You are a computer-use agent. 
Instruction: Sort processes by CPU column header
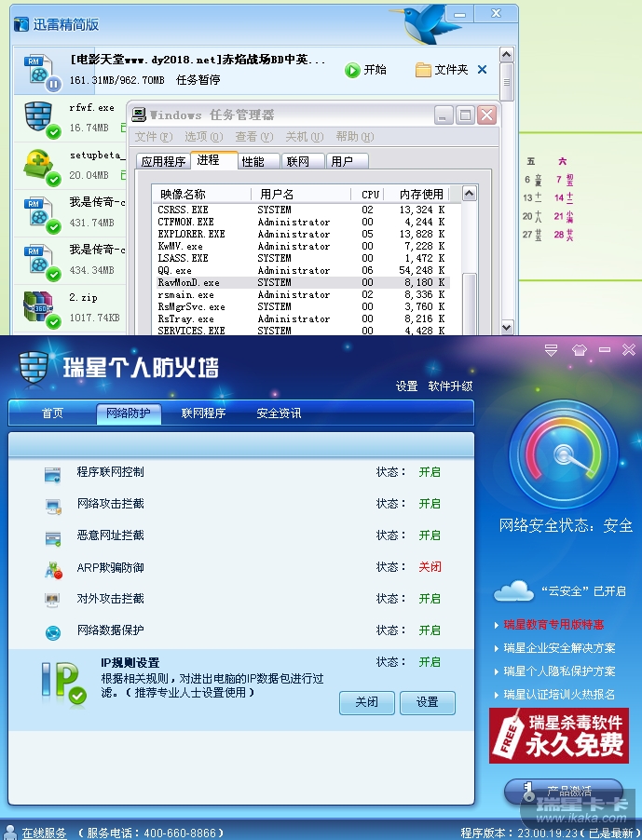point(368,194)
